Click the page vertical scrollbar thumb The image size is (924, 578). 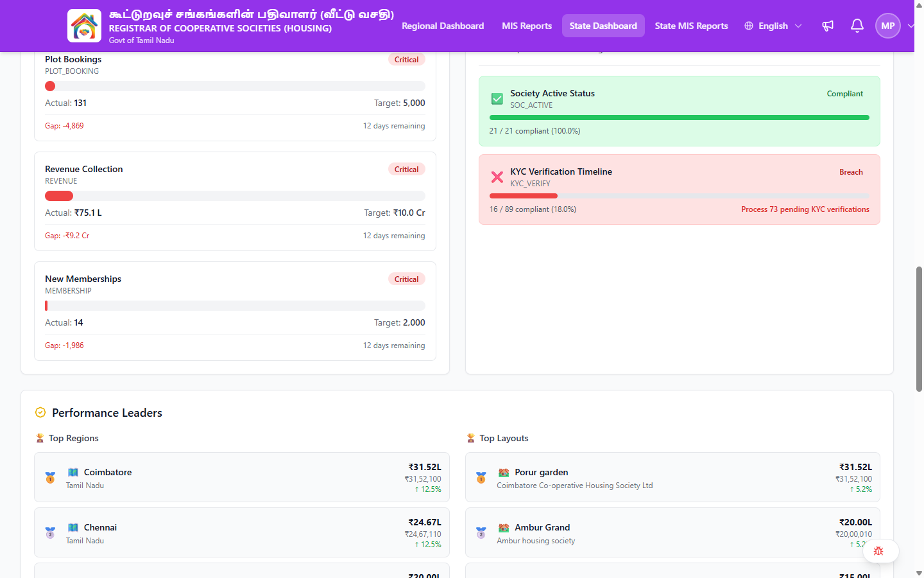click(919, 329)
